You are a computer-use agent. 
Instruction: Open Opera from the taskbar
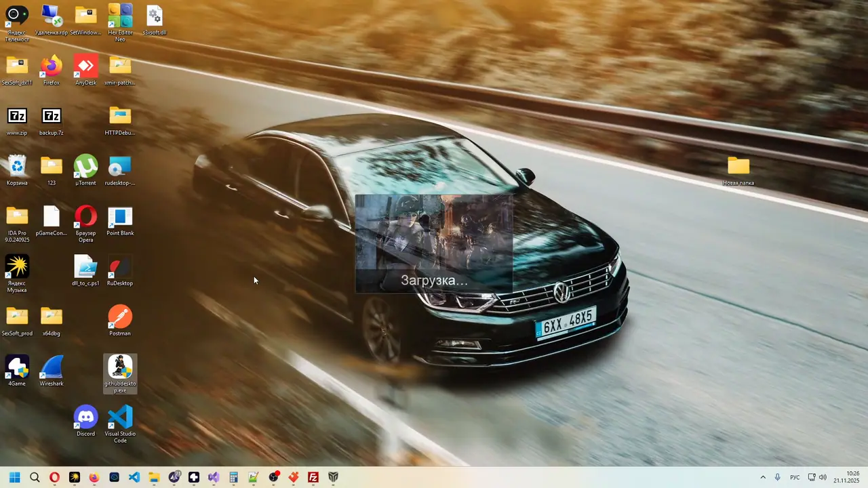click(54, 477)
